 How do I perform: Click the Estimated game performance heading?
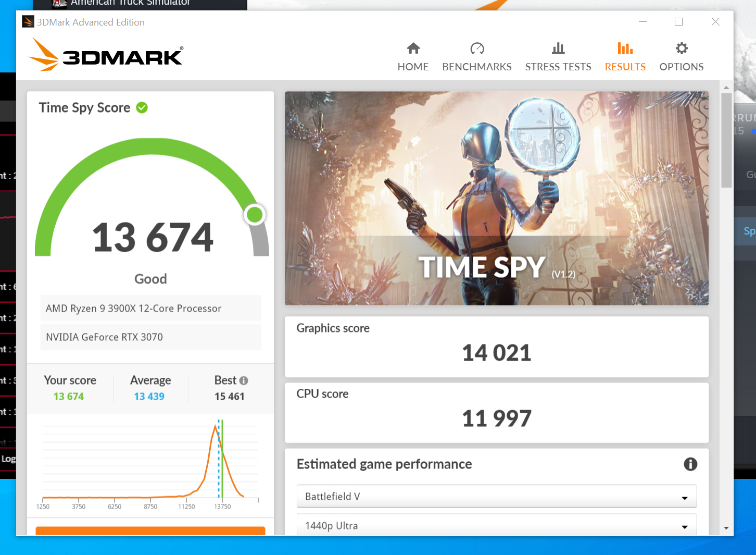pyautogui.click(x=384, y=464)
